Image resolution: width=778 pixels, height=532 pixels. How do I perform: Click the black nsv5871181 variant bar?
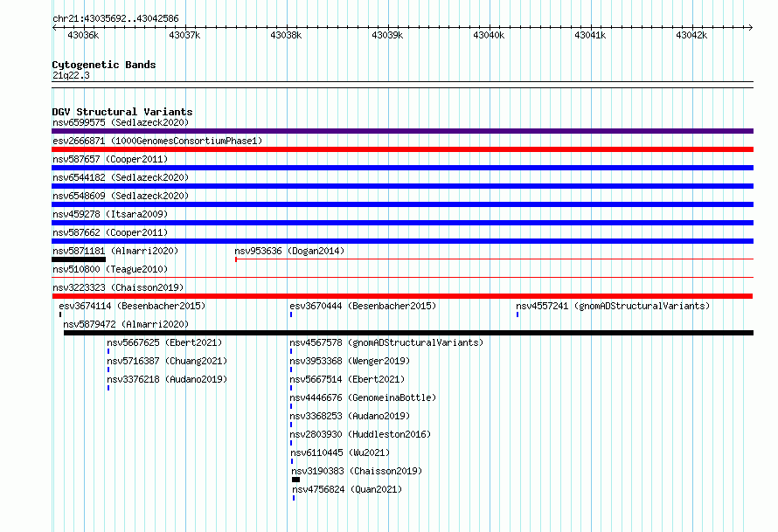79,259
